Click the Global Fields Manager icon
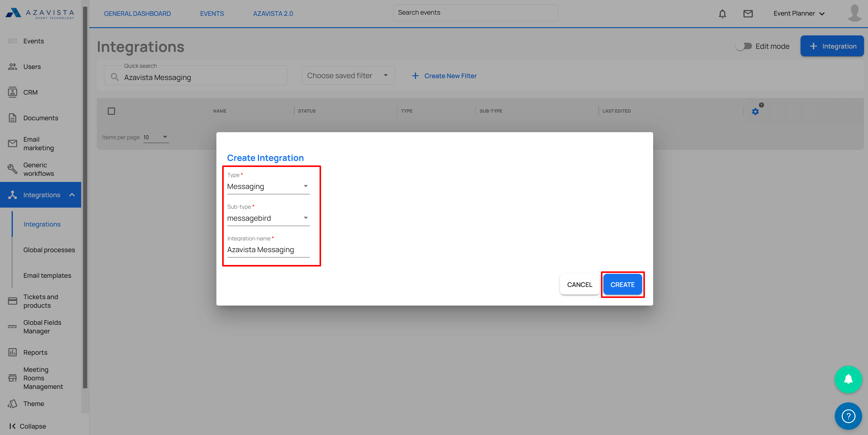This screenshot has width=868, height=435. [13, 327]
